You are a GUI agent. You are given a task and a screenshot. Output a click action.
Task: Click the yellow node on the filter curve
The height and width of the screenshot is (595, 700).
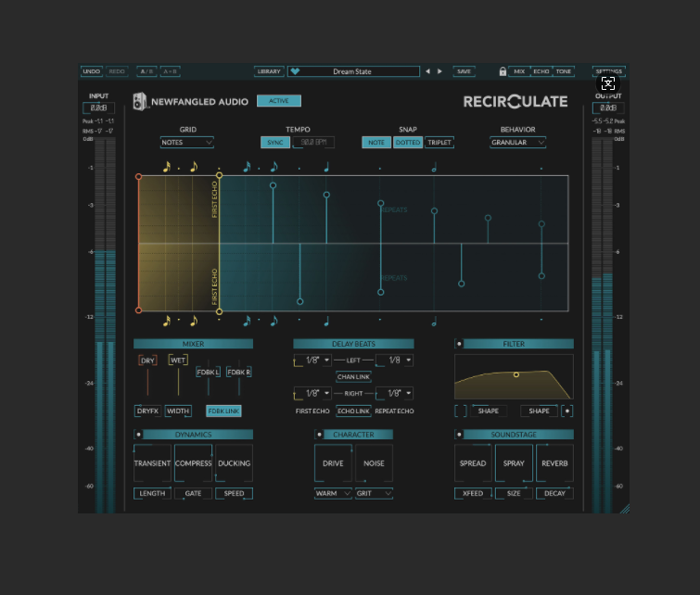516,375
